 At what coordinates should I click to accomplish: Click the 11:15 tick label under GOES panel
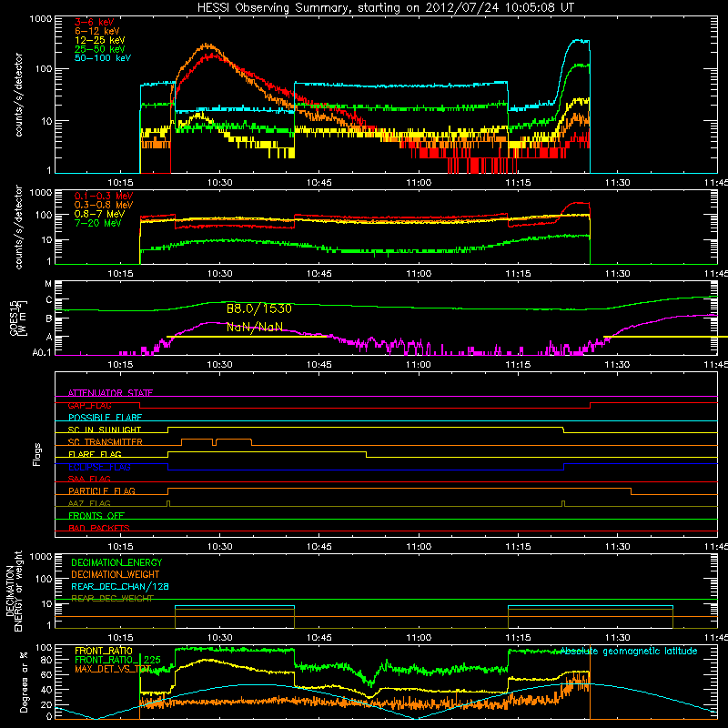point(518,365)
